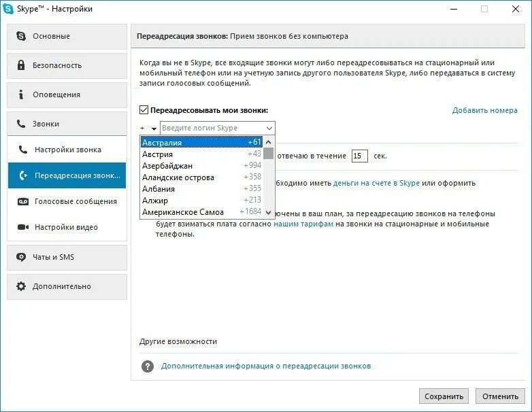Open the нашим тарифам link
This screenshot has height=412, width=532.
303,224
